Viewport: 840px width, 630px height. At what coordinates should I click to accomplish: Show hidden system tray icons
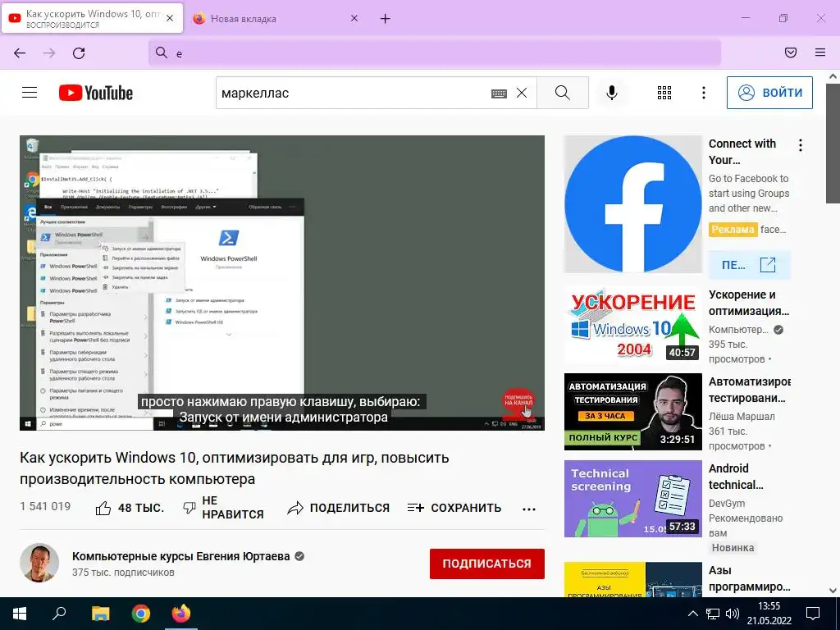tap(692, 614)
